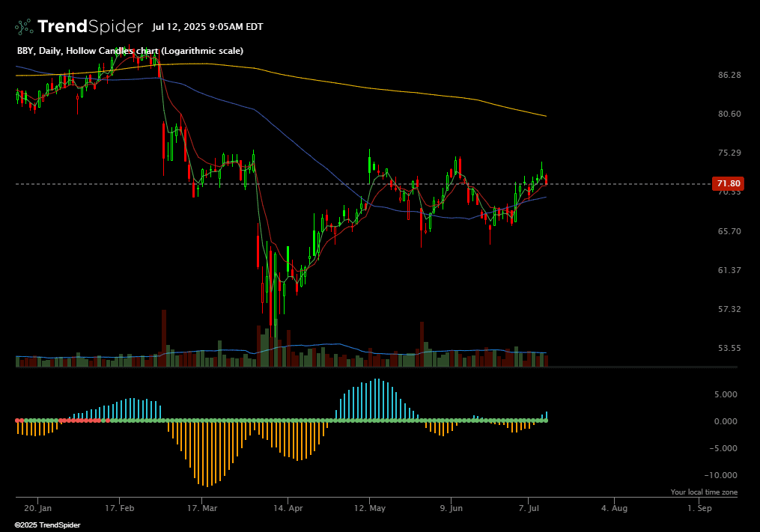Click the chart title starting with BBY, Daily

pos(130,51)
